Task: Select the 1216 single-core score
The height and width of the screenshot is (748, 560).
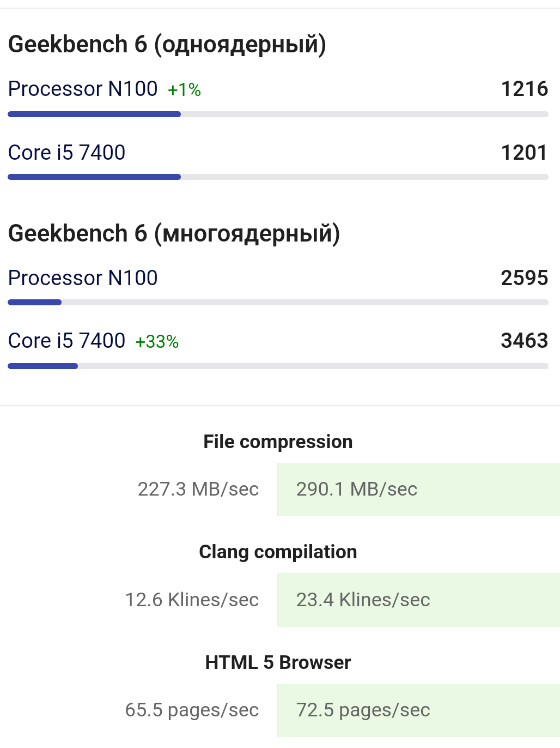Action: coord(524,89)
